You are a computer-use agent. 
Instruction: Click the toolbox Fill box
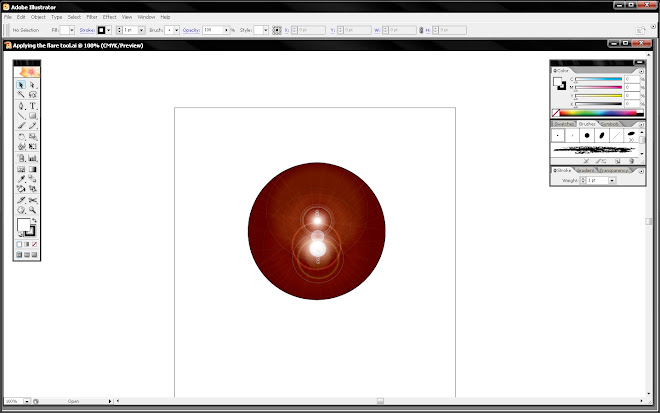click(23, 225)
